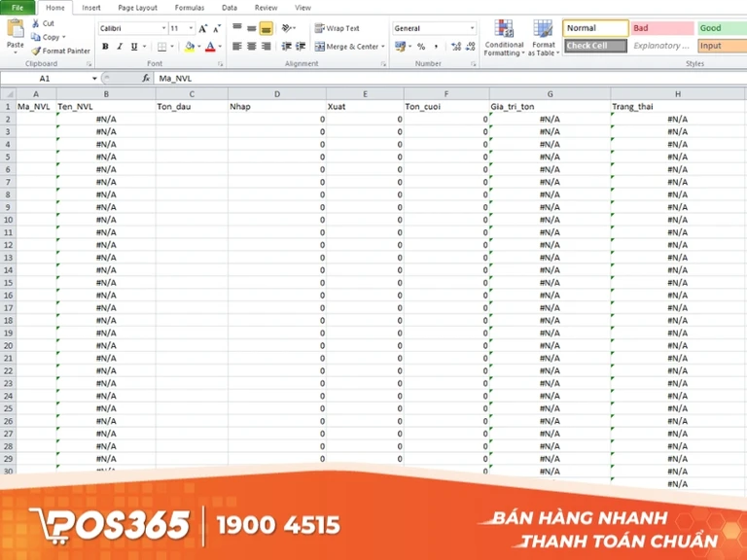Apply the Good cell style
Screen dimensions: 747x560
pos(722,28)
